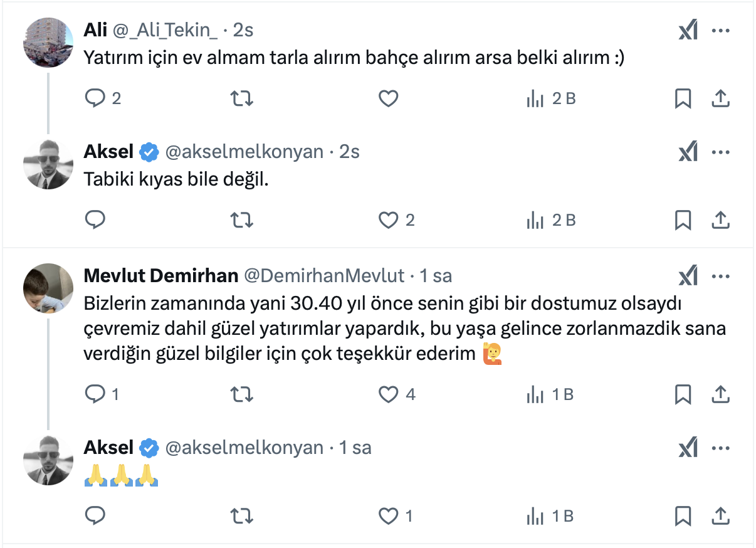Image resolution: width=756 pixels, height=548 pixels.
Task: Bookmark Ali Tekin's tweet
Action: click(x=683, y=98)
